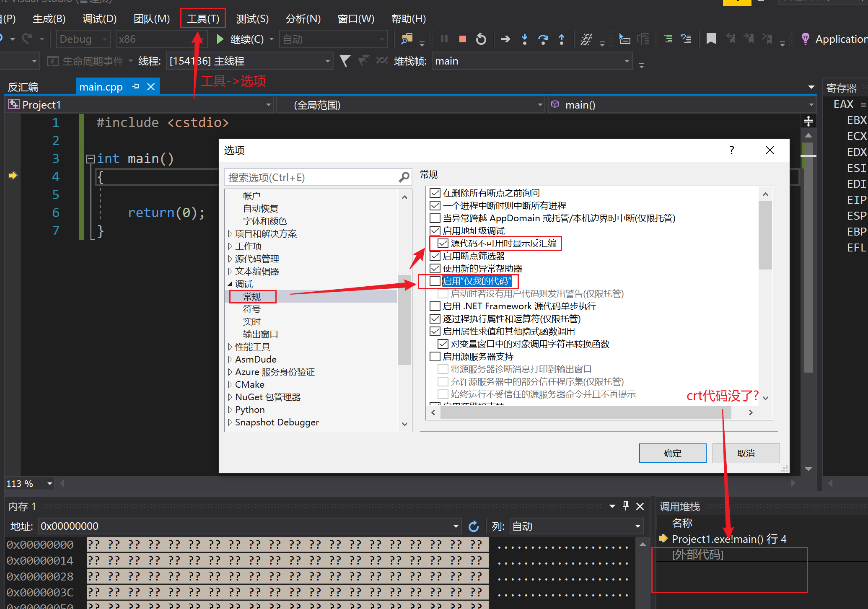Click the redo arrow in the toolbar
The image size is (868, 609).
(x=27, y=39)
